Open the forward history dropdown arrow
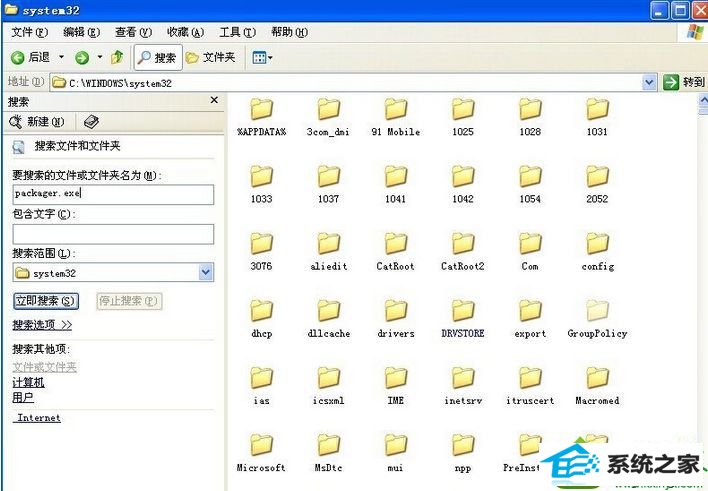Screen dimensions: 708x491 (x=100, y=57)
